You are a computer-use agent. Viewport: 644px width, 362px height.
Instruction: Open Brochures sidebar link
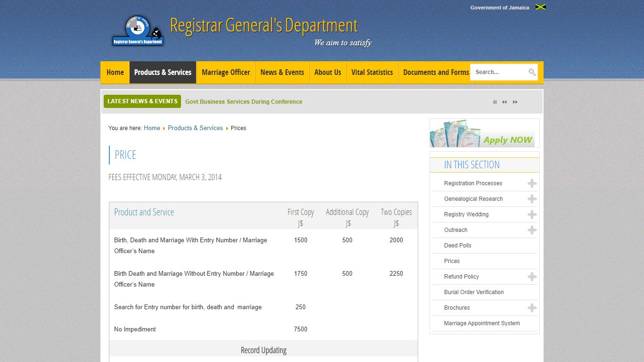457,308
